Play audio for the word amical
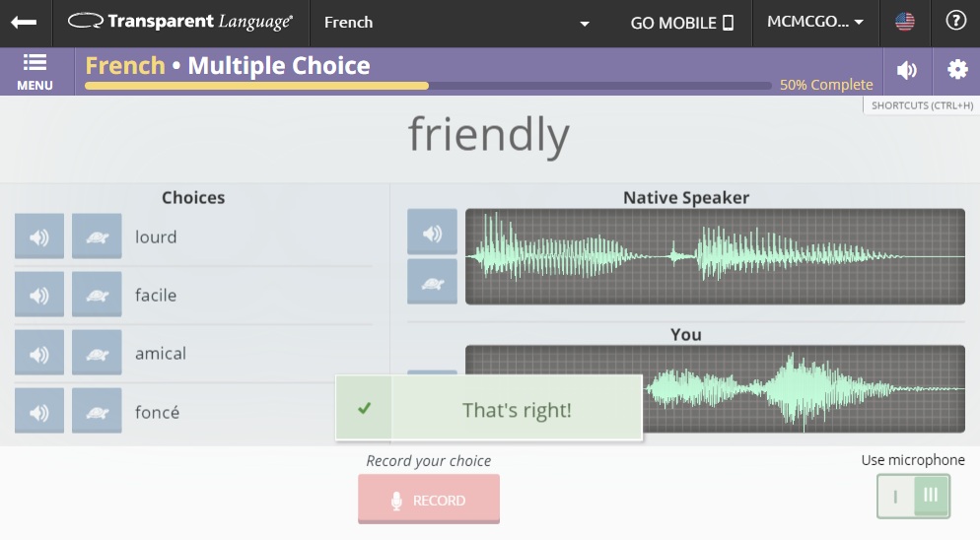Viewport: 980px width, 540px height. (x=39, y=354)
